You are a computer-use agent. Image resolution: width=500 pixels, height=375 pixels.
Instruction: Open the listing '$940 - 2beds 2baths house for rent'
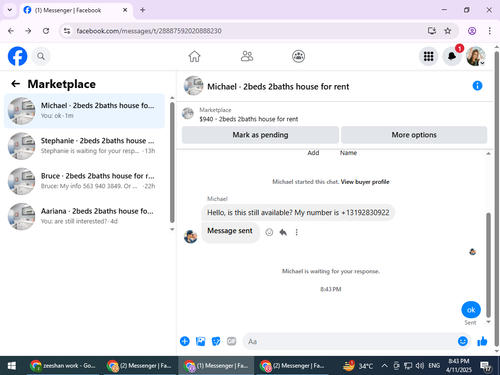point(249,119)
